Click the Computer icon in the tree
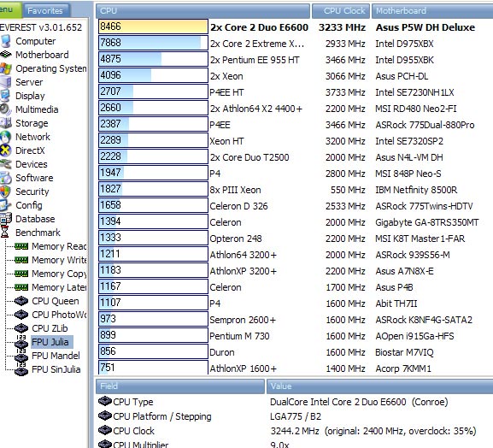Image resolution: width=493 pixels, height=448 pixels. (x=5, y=41)
